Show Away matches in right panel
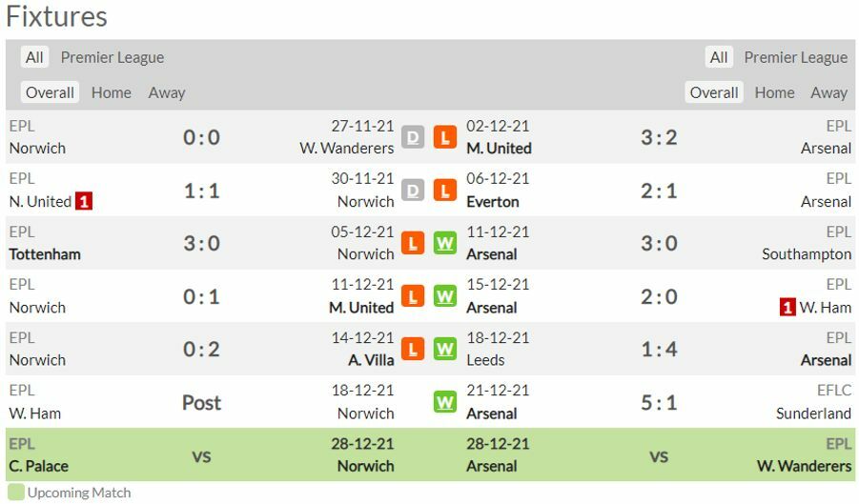The image size is (859, 504). tap(828, 92)
